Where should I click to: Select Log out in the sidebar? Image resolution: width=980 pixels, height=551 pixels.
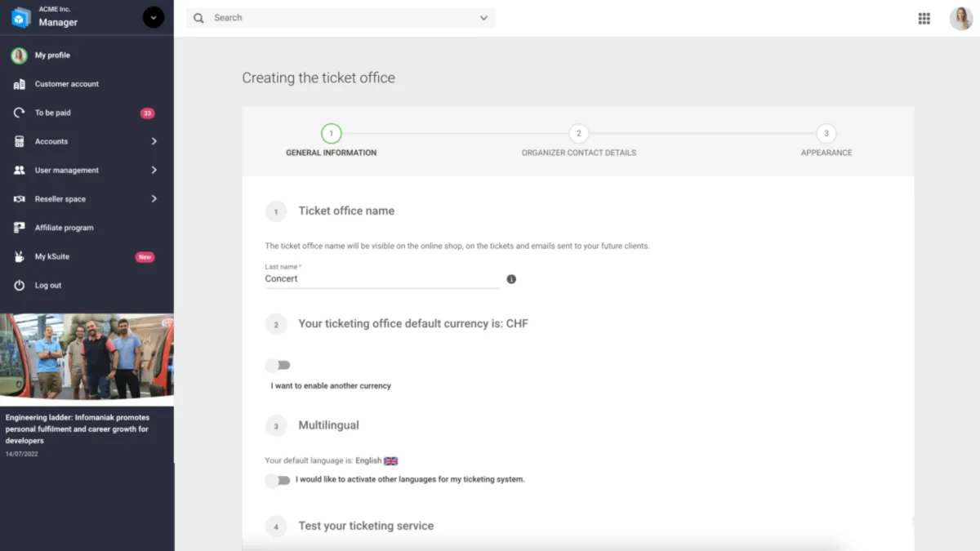click(48, 286)
